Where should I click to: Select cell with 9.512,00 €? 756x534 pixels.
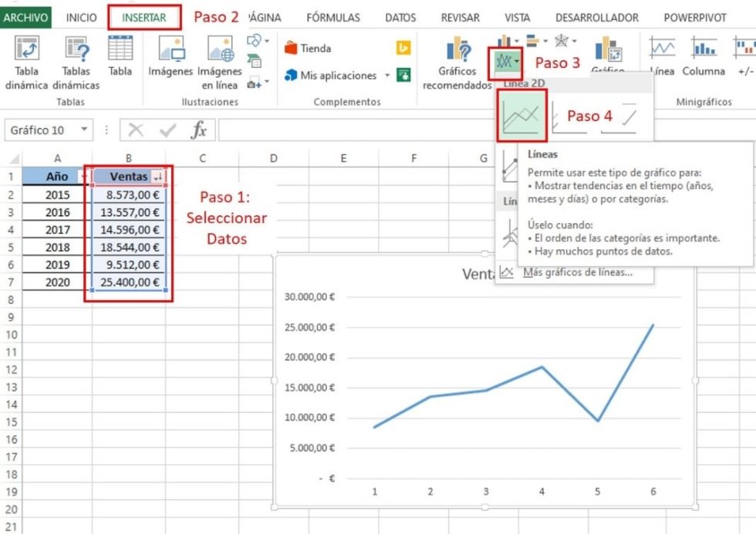[129, 265]
